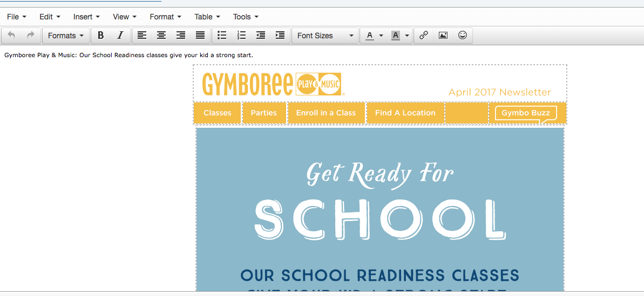The image size is (644, 296).
Task: Expand the text color picker arrow
Action: coord(381,36)
